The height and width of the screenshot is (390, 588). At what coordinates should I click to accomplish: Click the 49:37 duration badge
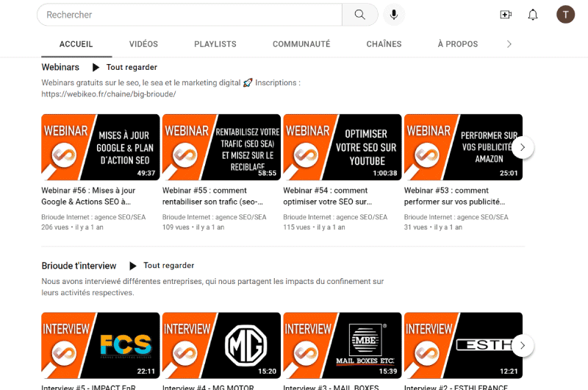(x=146, y=173)
